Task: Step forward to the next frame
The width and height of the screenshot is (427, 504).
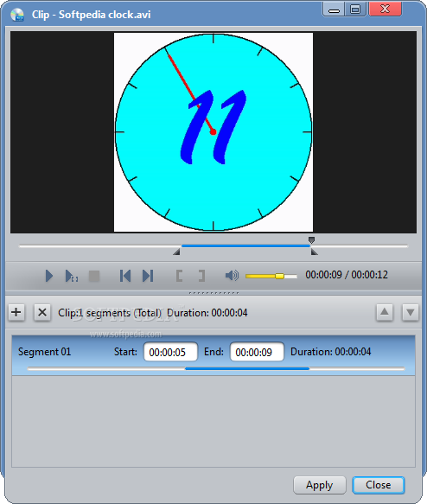Action: pos(148,276)
